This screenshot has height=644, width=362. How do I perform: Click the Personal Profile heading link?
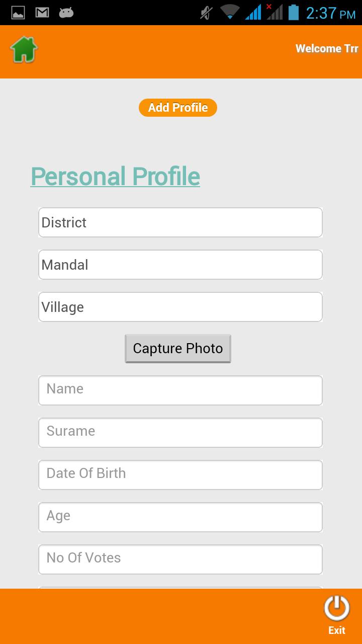115,176
